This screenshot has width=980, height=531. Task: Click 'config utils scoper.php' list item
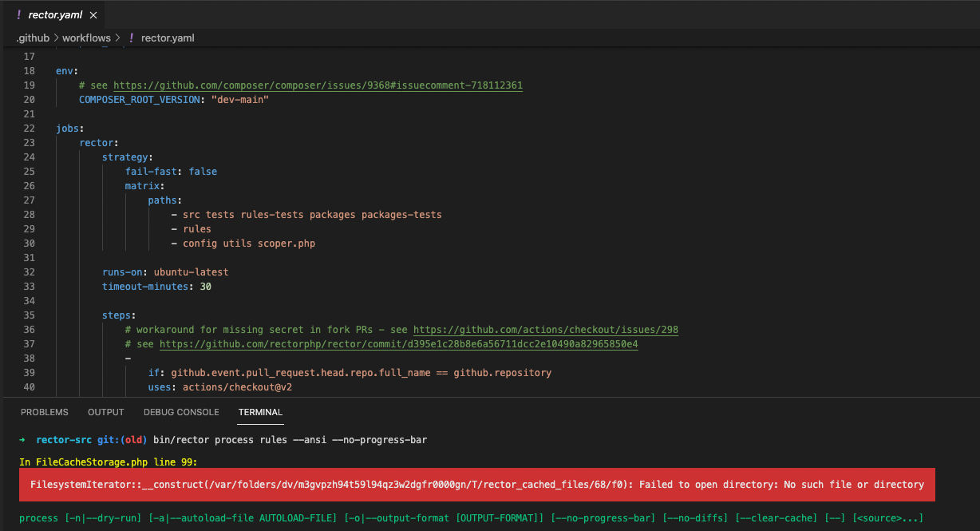coord(243,244)
